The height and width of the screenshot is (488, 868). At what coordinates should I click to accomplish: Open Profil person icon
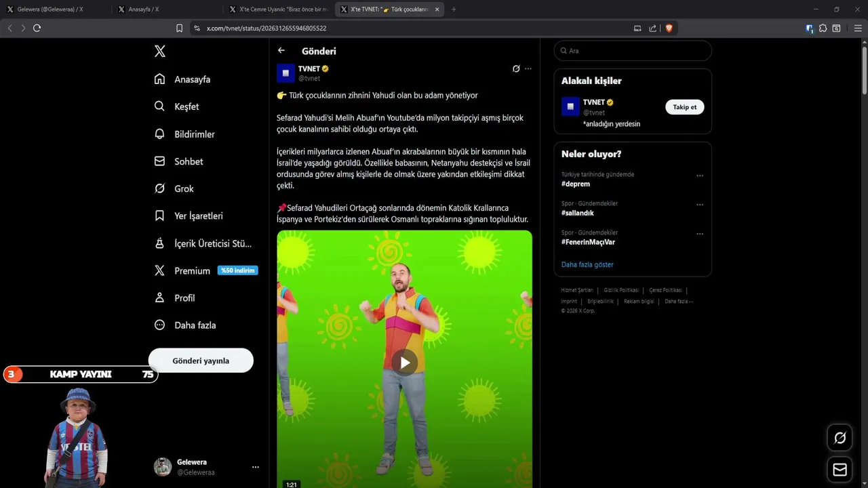coord(159,298)
